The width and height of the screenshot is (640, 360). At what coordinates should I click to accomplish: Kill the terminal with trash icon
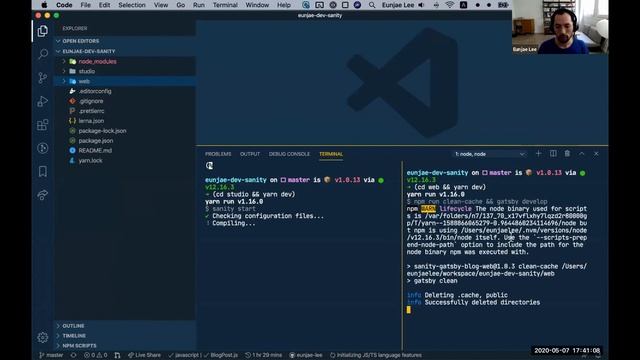(567, 153)
